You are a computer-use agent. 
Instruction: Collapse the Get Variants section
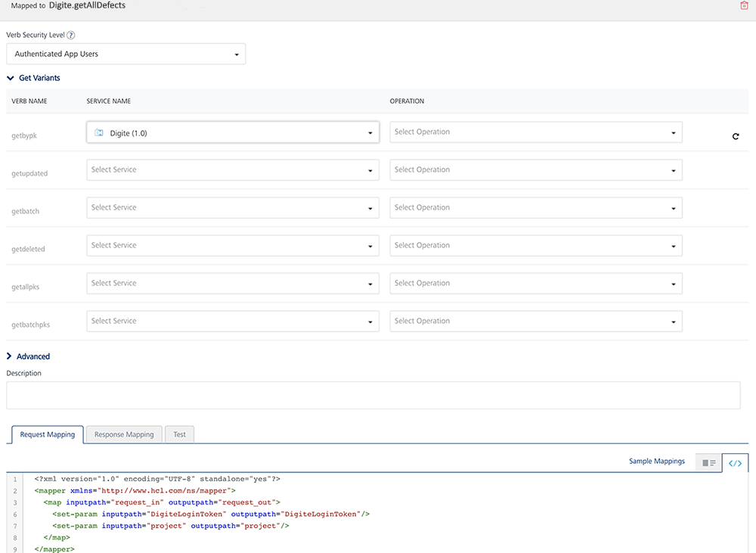pyautogui.click(x=34, y=78)
